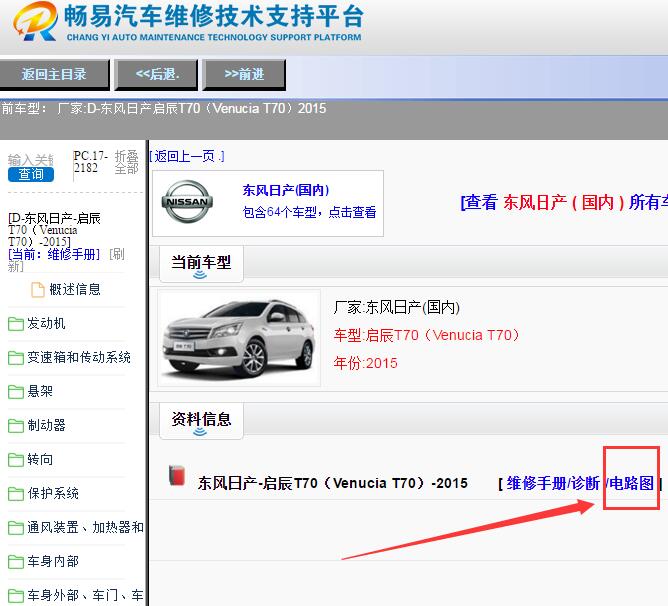Screen dimensions: 668x606
Task: Click the 刷新 refresh link
Action: (x=66, y=260)
